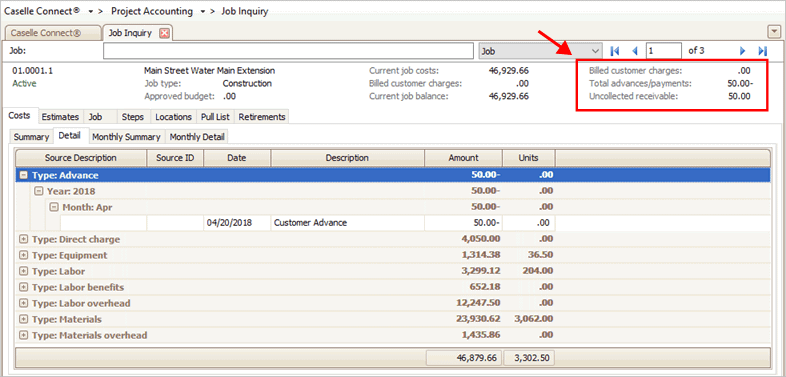Click Job Inquiry in the breadcrumb
This screenshot has height=377, width=786.
click(245, 12)
